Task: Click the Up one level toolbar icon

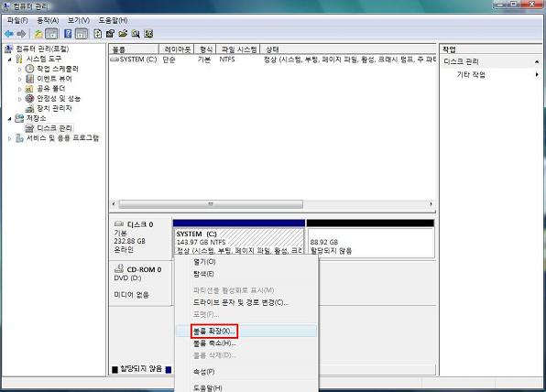Action: coord(38,34)
